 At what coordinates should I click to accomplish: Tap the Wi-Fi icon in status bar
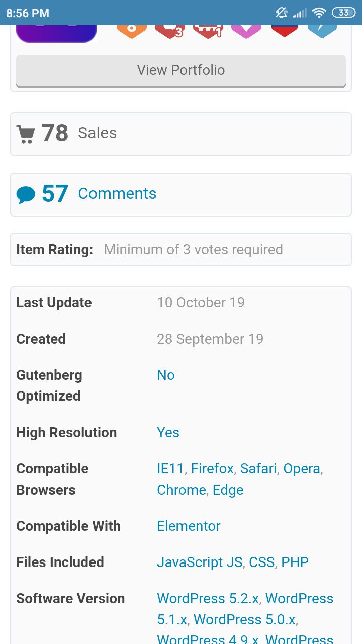(319, 13)
